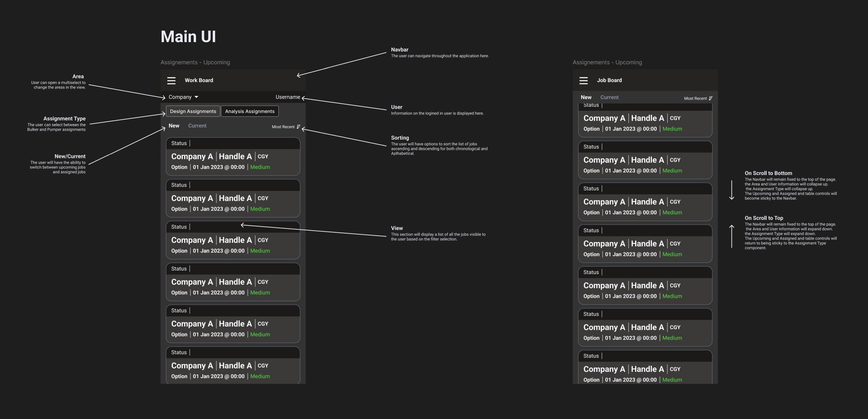Switch to the Analysis Assignments toggle
868x419 pixels.
point(249,111)
